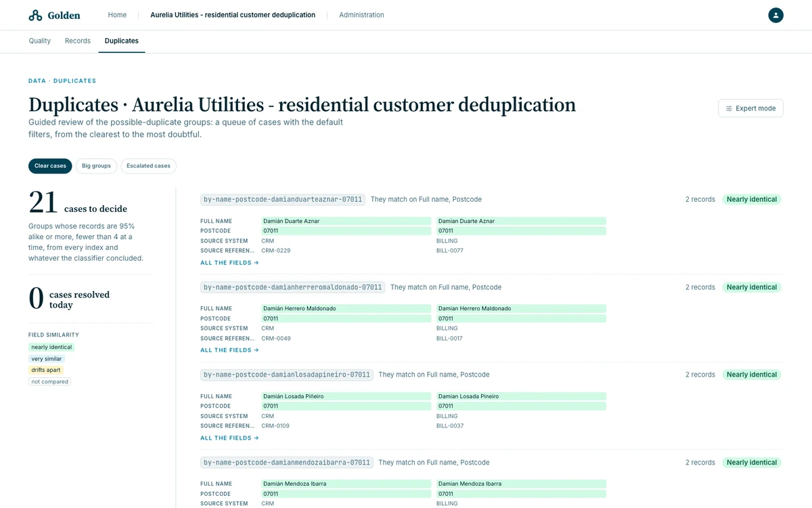Click group ID by-name-postcode-damianherreromaldonado-07011

[293, 287]
